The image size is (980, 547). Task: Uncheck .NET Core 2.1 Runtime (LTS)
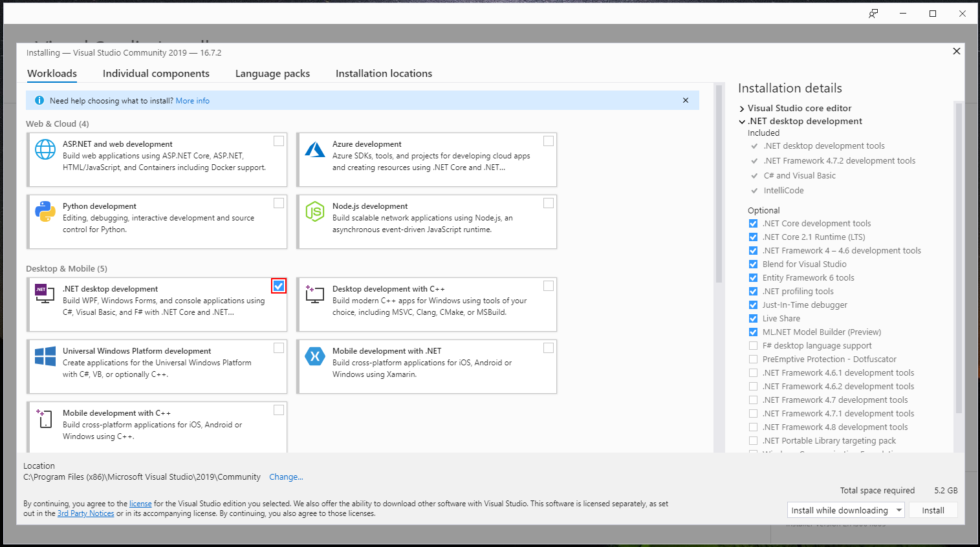click(x=753, y=237)
